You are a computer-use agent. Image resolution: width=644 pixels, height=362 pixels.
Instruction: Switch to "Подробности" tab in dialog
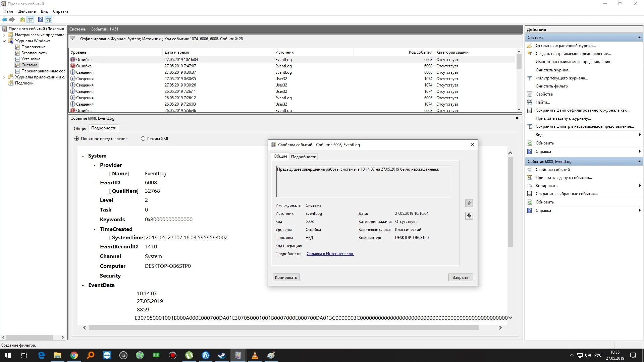click(303, 157)
